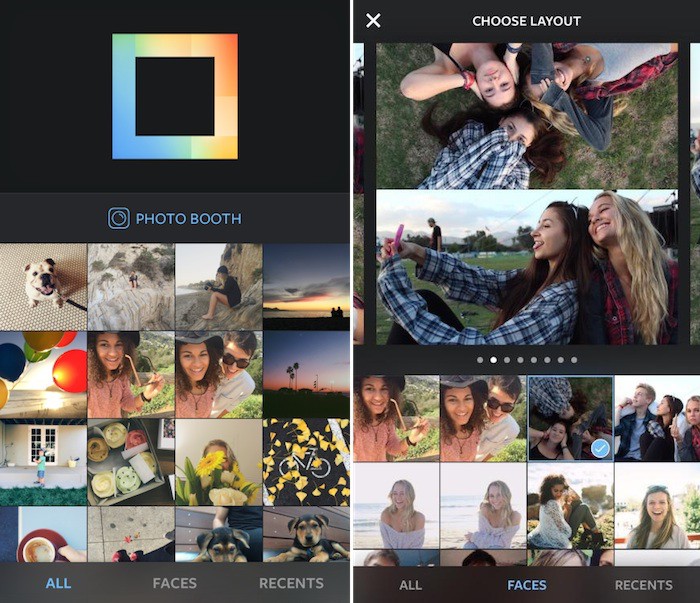Select woman in white lace sitting photo
700x603 pixels.
(571, 506)
